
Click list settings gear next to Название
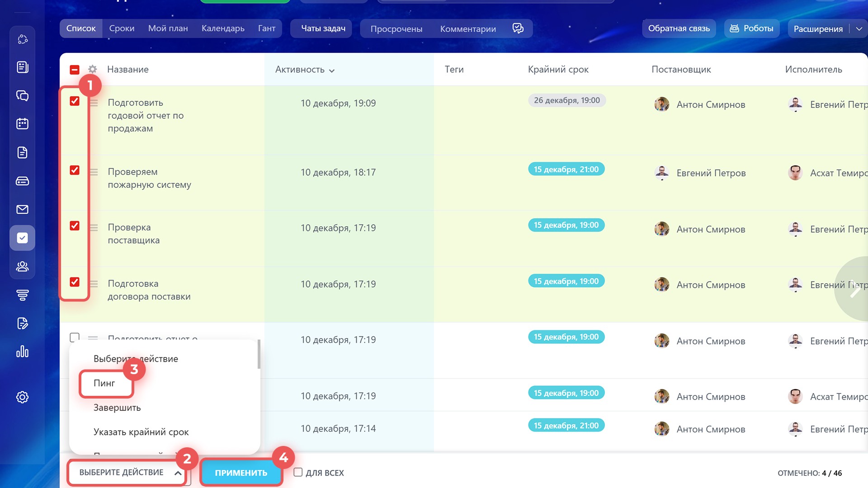click(x=93, y=69)
